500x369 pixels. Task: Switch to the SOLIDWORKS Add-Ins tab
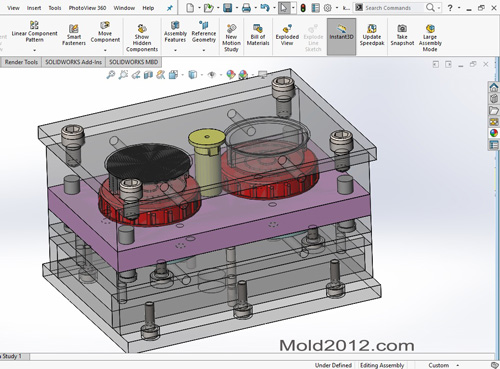click(73, 62)
